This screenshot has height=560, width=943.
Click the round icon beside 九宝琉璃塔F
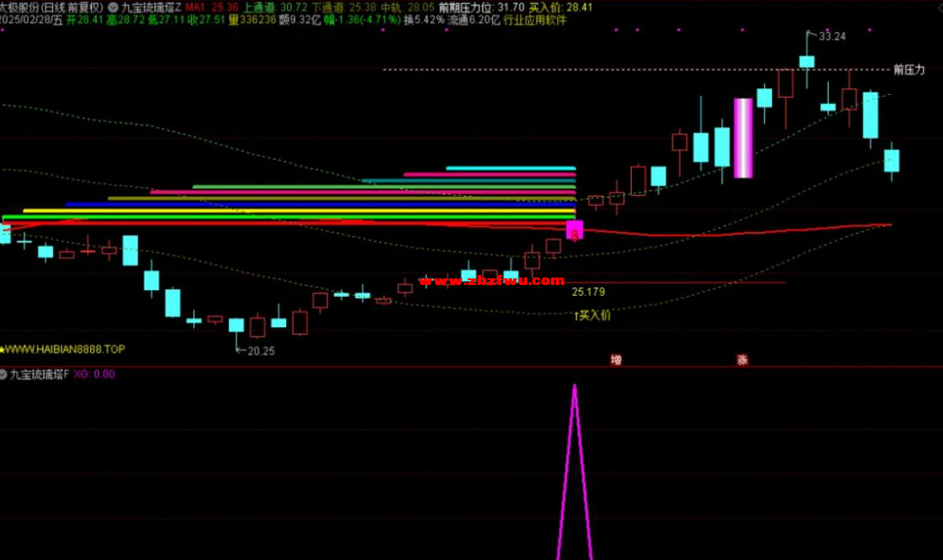[3, 374]
